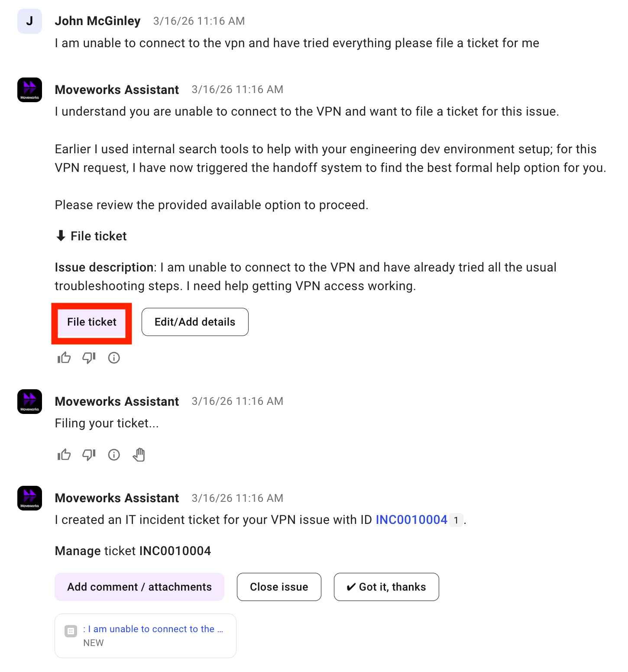Click the ticket card document icon
The image size is (628, 672).
click(x=71, y=631)
